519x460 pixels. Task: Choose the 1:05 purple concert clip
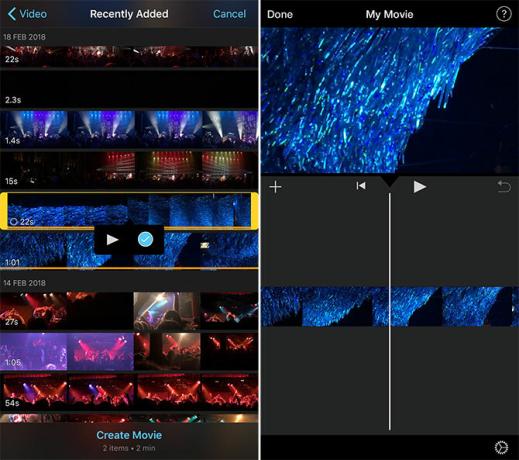point(129,351)
